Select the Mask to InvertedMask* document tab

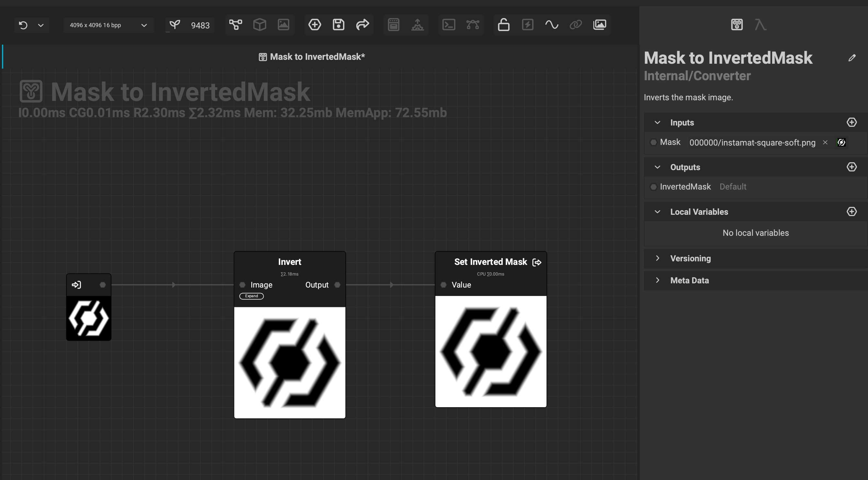tap(312, 57)
